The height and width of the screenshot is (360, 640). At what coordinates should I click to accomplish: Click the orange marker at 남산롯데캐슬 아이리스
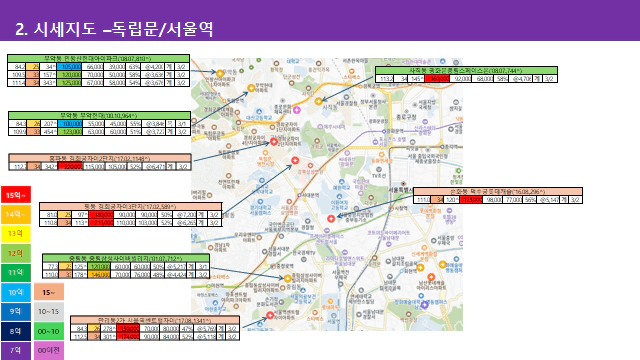[431, 277]
